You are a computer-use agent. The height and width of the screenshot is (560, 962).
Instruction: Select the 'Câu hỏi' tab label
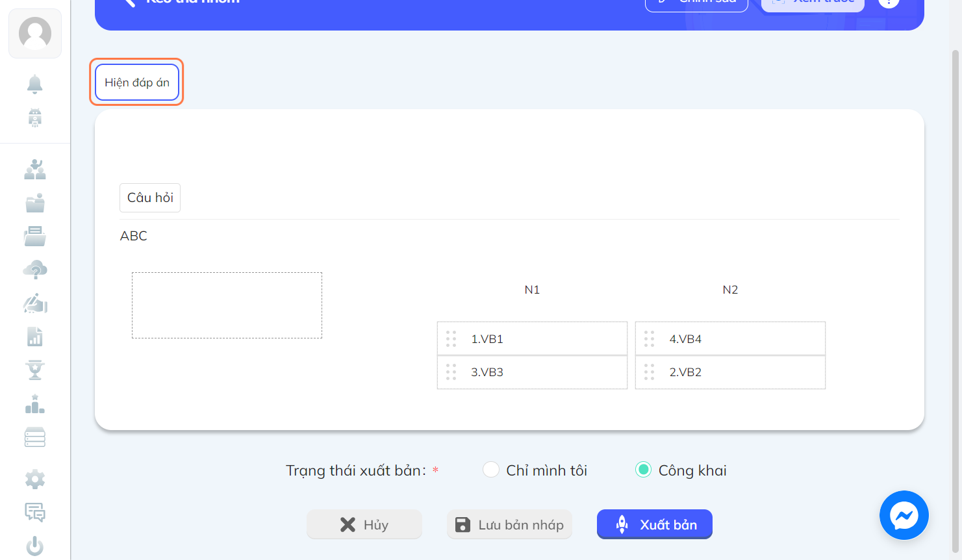click(x=150, y=197)
